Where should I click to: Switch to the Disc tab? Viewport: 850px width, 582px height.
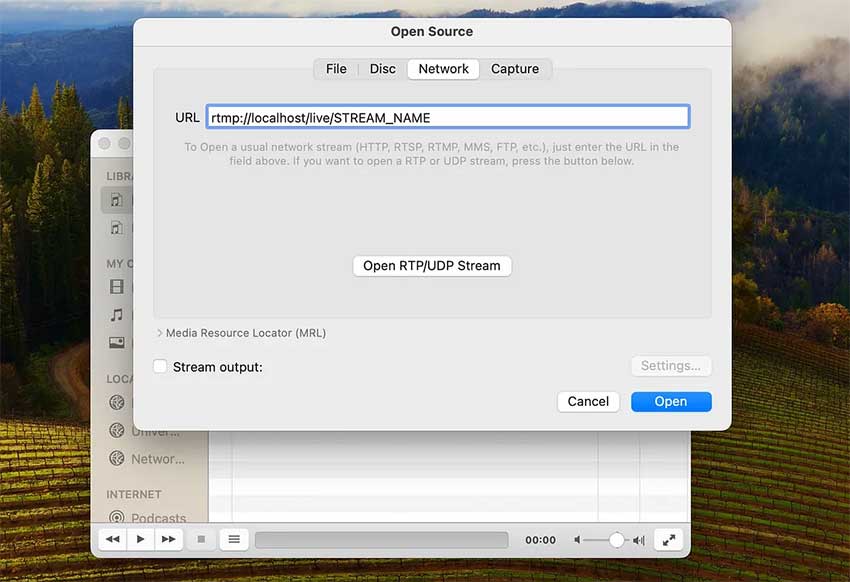(382, 69)
